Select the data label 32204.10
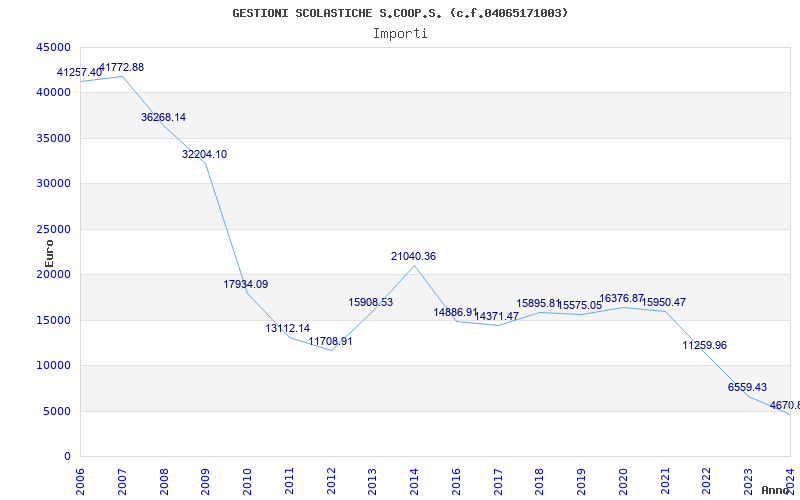This screenshot has width=800, height=500. (205, 154)
